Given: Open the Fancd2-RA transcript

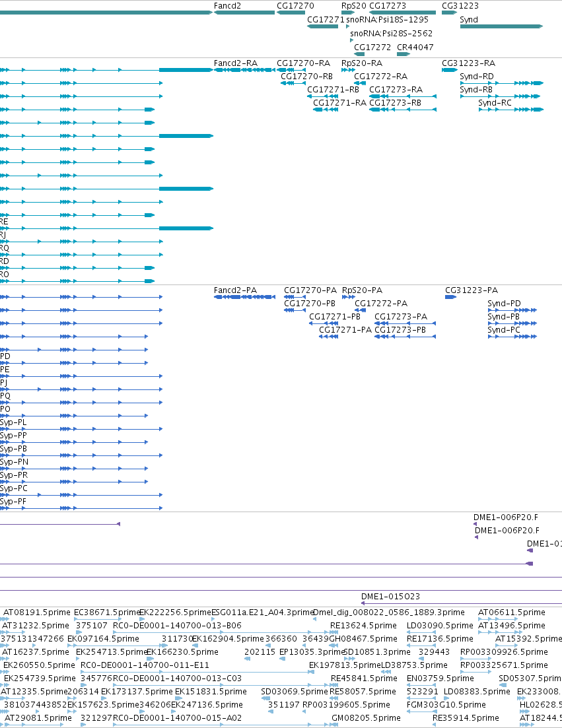Looking at the screenshot, I should click(x=236, y=63).
